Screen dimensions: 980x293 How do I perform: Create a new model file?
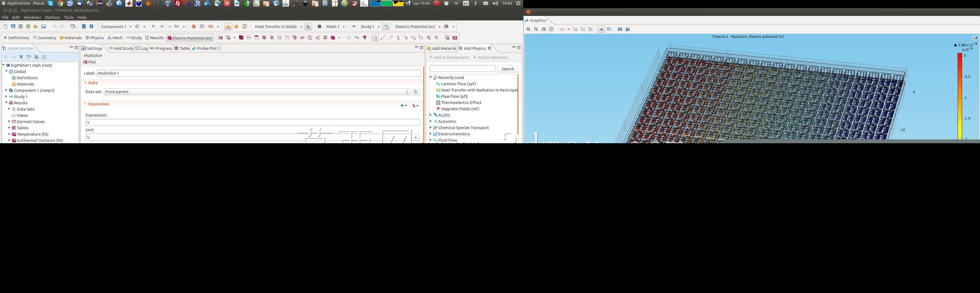(x=5, y=27)
